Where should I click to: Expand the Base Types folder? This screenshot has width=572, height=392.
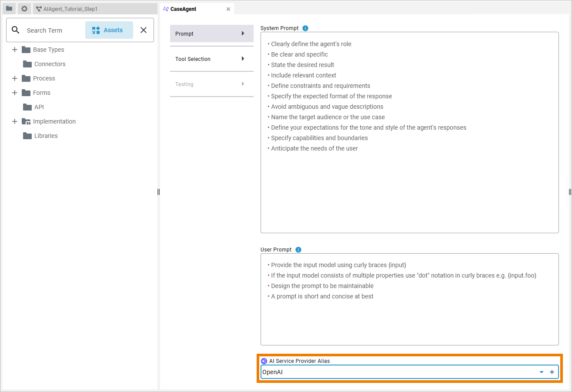[x=14, y=50]
